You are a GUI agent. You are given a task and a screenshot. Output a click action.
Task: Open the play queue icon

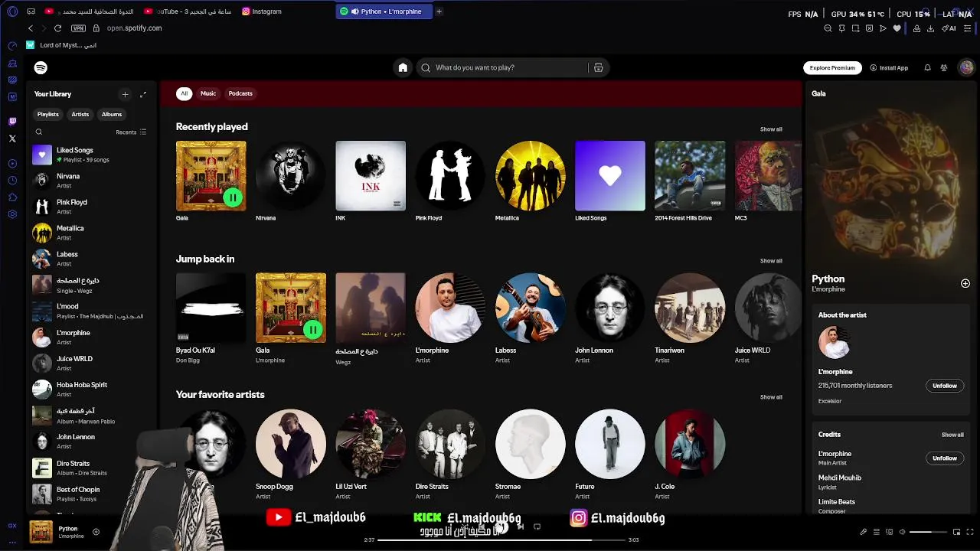click(877, 532)
